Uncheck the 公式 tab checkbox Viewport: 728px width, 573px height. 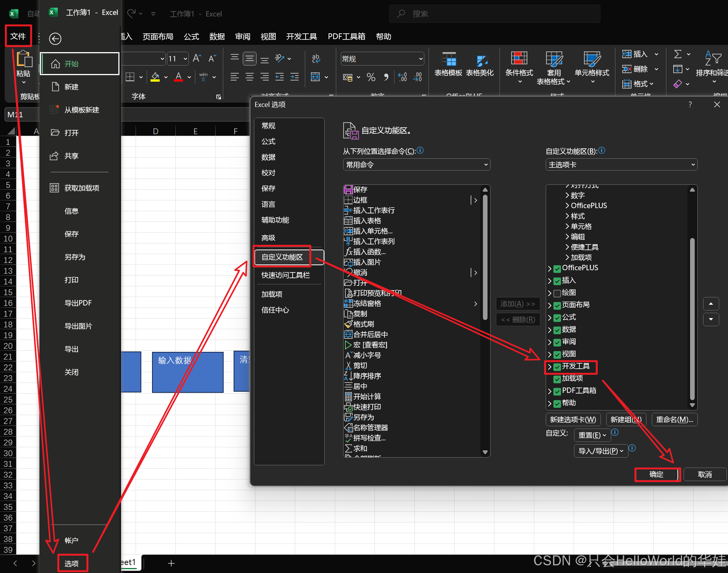point(557,318)
